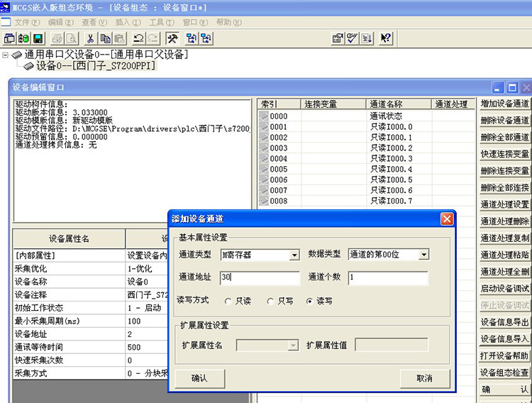Click the print toolbar icon

(57, 38)
